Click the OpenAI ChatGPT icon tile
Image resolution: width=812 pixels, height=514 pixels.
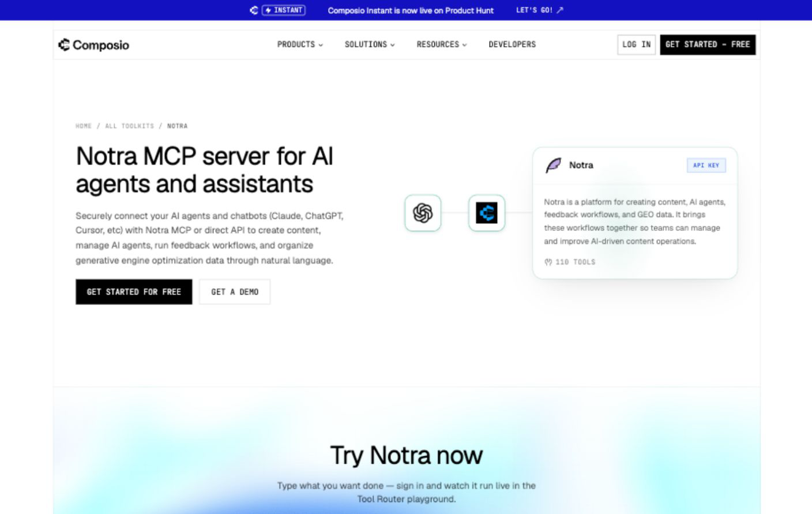tap(423, 213)
